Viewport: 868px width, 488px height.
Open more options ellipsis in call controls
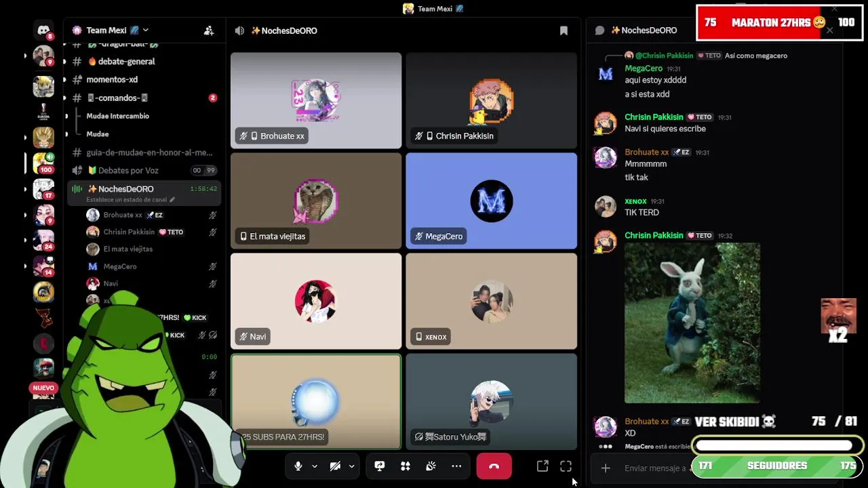tap(456, 466)
